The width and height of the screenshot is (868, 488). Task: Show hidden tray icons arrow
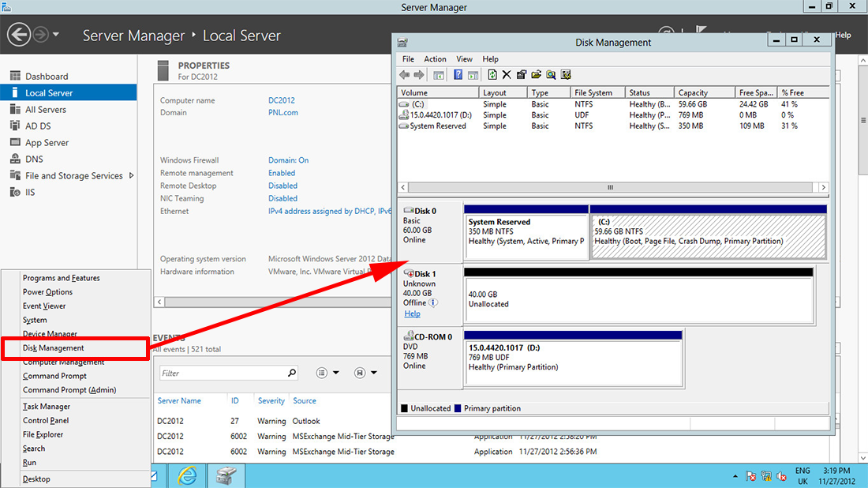tap(735, 476)
